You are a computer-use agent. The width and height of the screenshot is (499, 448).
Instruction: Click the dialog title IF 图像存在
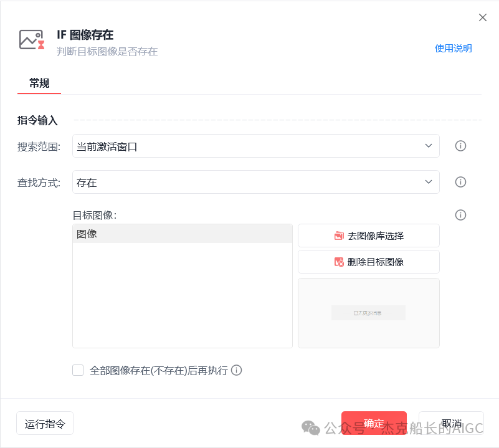85,35
